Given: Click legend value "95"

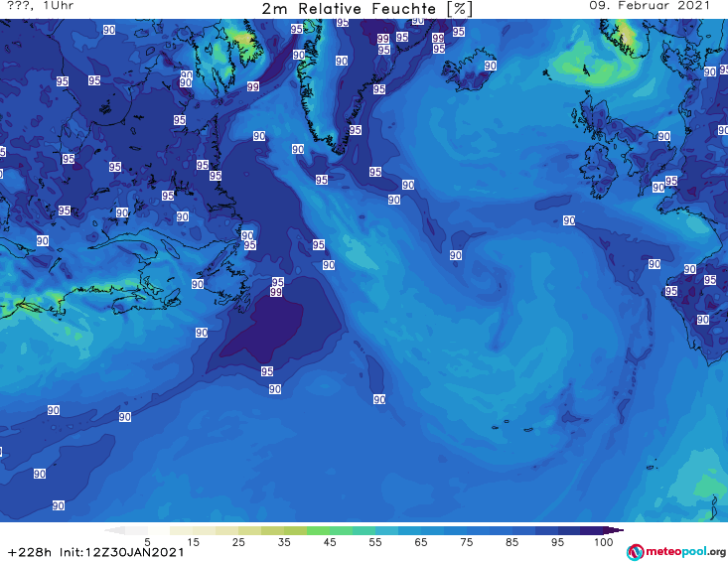Looking at the screenshot, I should click(x=557, y=542).
